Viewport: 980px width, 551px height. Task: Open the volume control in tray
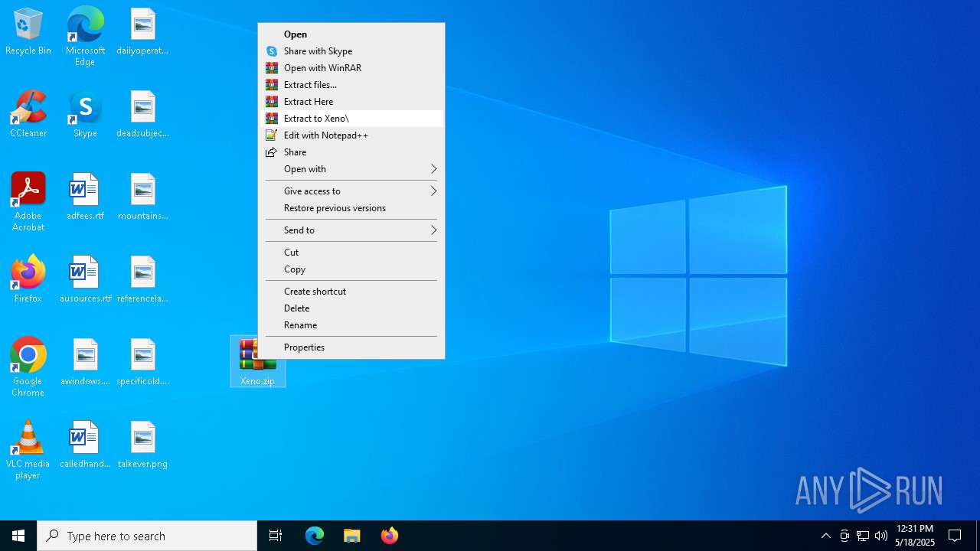[x=881, y=536]
